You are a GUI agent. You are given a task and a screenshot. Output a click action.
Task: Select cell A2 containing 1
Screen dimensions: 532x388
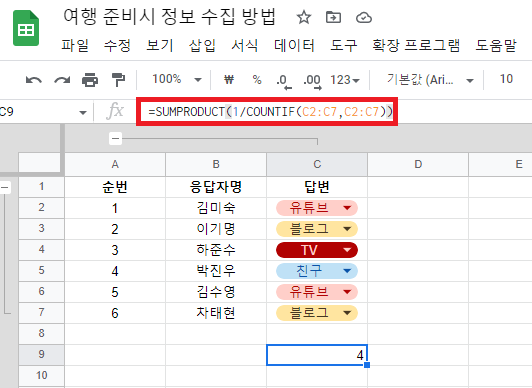click(115, 208)
